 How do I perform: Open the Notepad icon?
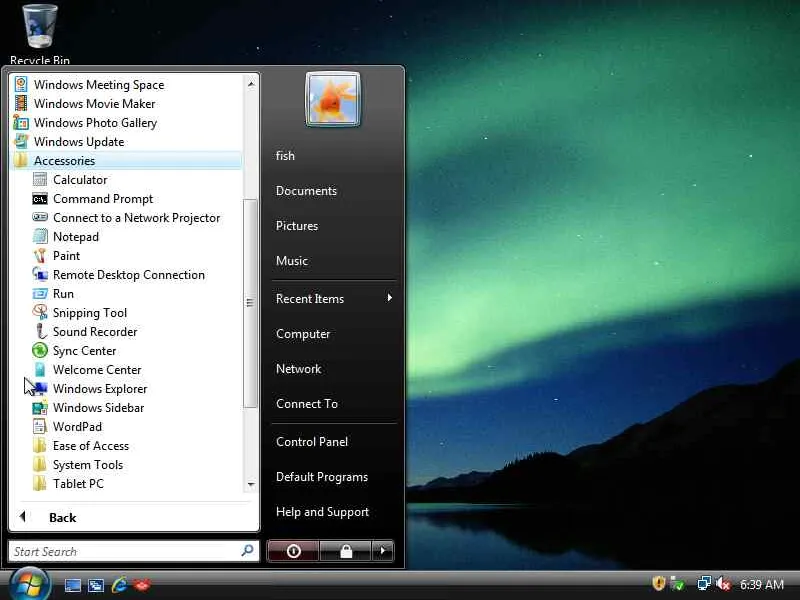click(40, 237)
